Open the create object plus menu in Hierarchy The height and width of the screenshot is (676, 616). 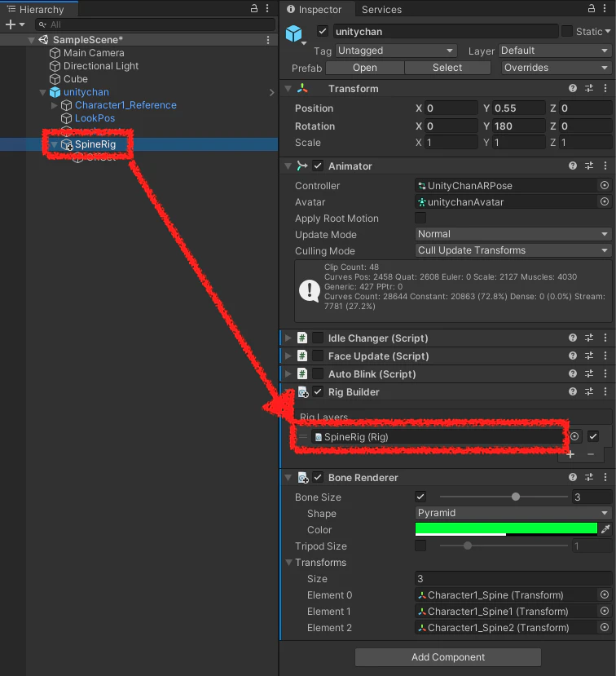pos(14,24)
